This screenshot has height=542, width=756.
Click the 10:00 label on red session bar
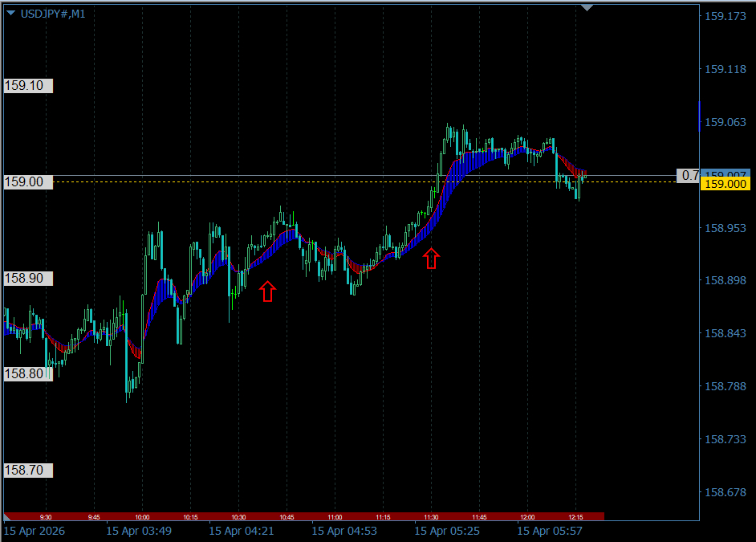(x=142, y=517)
